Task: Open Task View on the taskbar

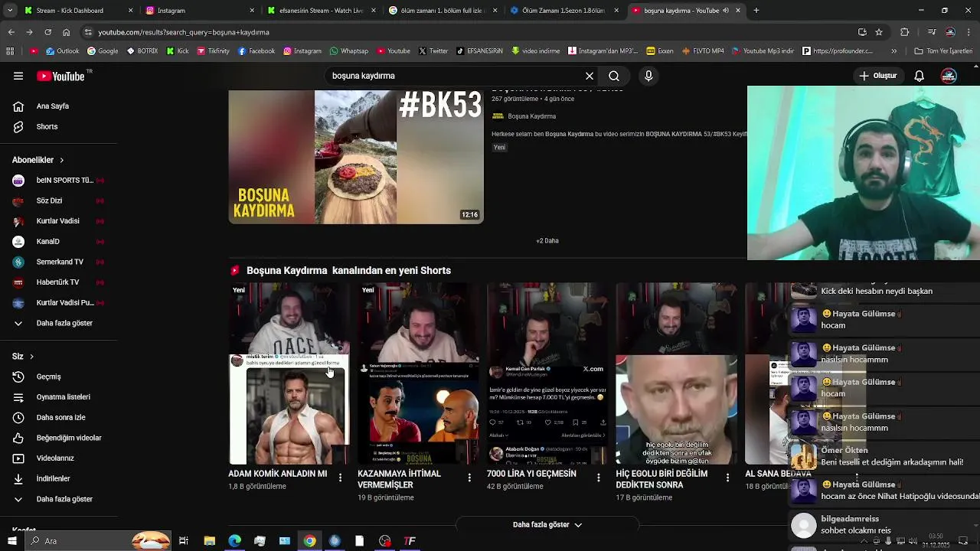Action: [184, 541]
